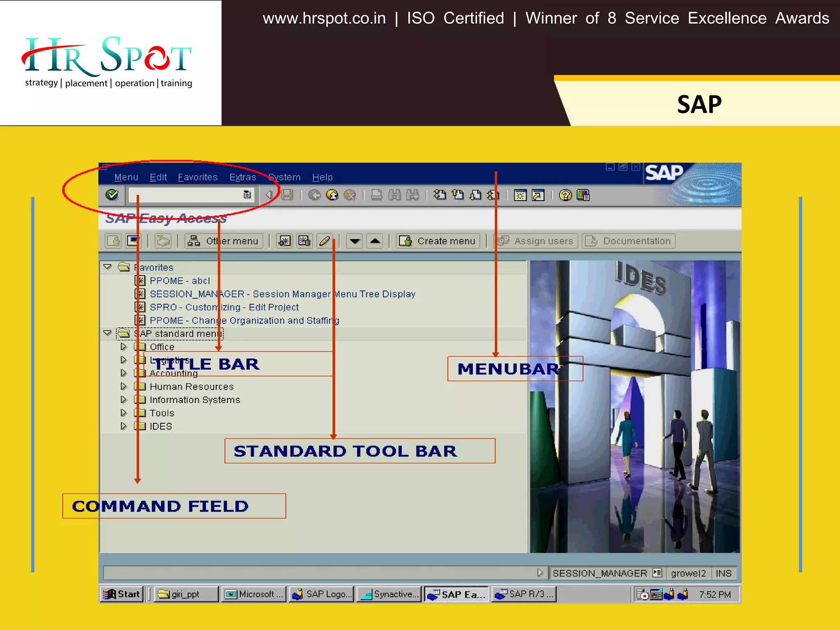Open the Edit menu

point(158,177)
